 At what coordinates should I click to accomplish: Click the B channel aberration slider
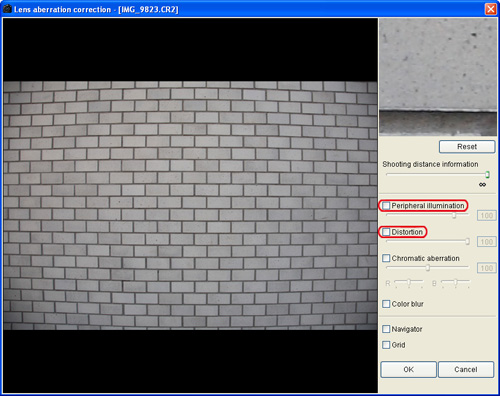[x=455, y=283]
